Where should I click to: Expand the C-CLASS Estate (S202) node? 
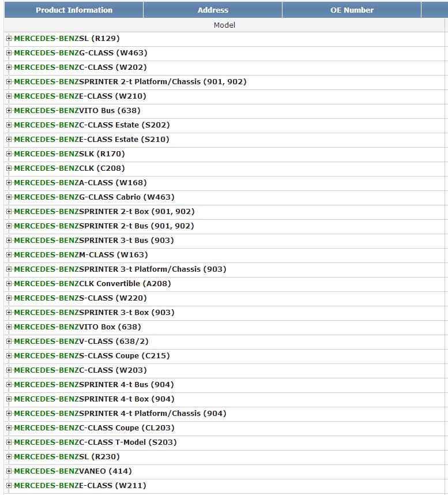click(9, 125)
